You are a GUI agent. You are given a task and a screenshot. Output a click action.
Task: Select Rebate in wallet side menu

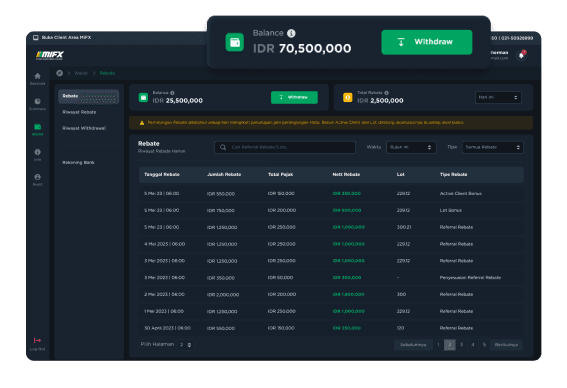point(89,97)
